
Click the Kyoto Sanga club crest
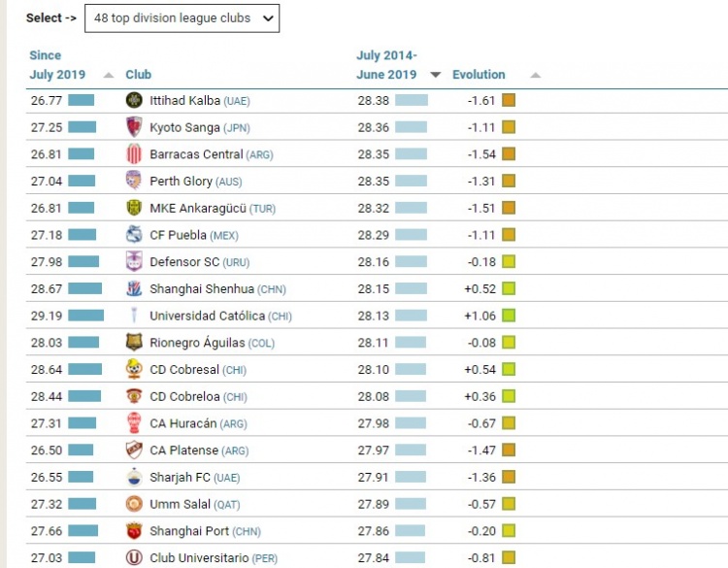[134, 126]
